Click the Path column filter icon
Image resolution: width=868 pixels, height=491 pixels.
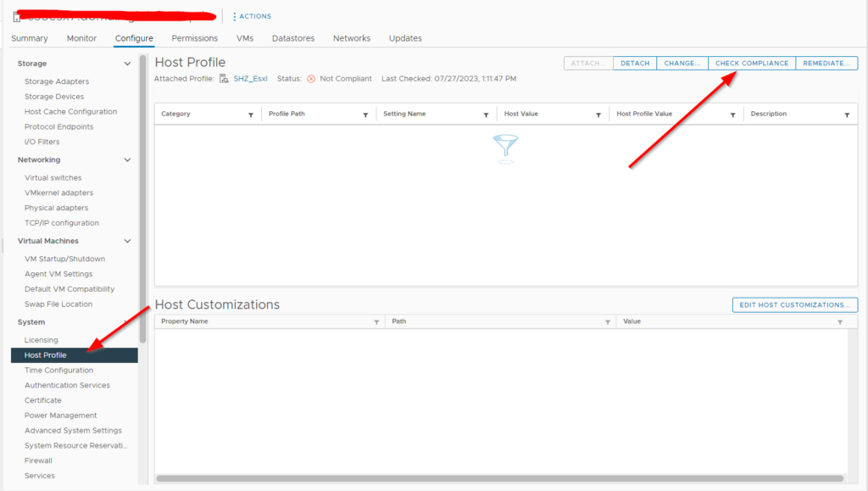click(x=607, y=322)
